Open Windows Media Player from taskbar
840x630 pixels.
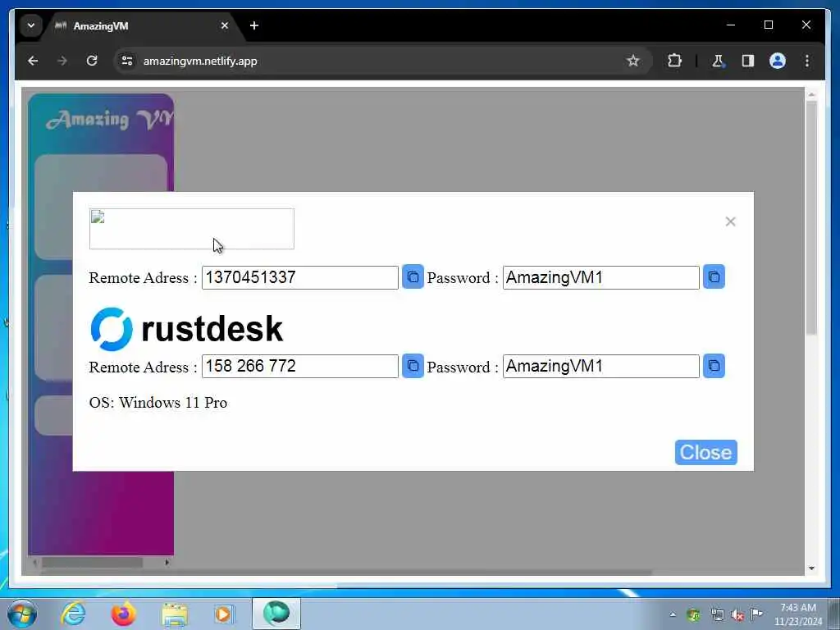pyautogui.click(x=224, y=614)
